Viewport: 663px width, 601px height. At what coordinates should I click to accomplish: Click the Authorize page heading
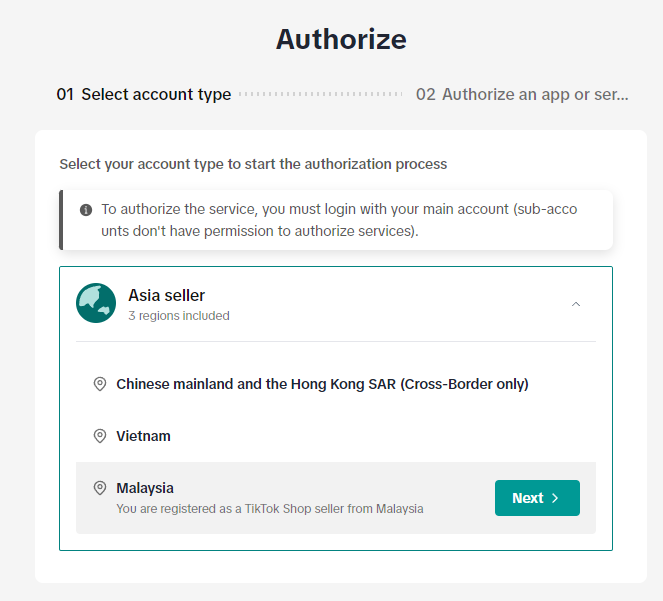coord(341,39)
